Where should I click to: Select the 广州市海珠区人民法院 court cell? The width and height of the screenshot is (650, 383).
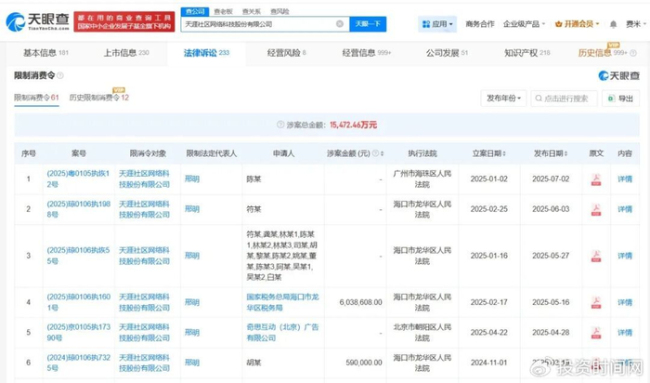pyautogui.click(x=422, y=179)
